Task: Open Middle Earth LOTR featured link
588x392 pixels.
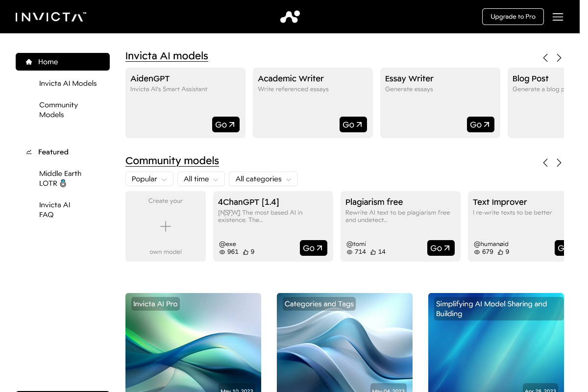Action: pyautogui.click(x=60, y=178)
